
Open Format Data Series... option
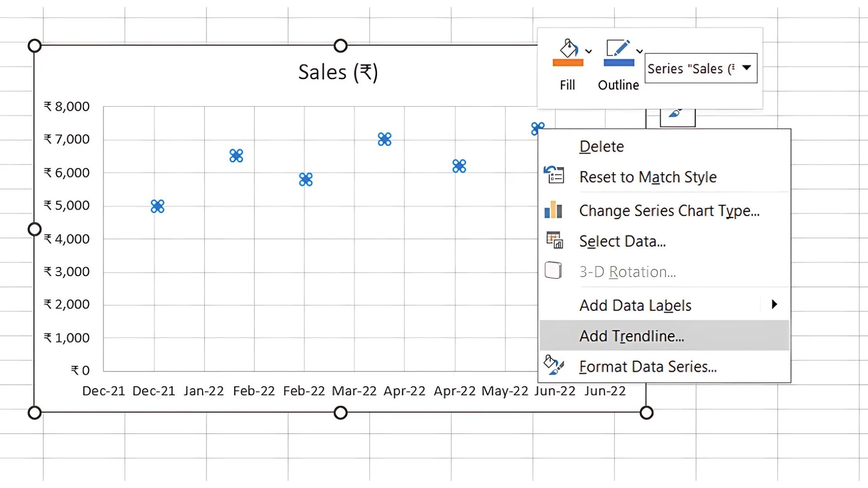click(x=647, y=366)
